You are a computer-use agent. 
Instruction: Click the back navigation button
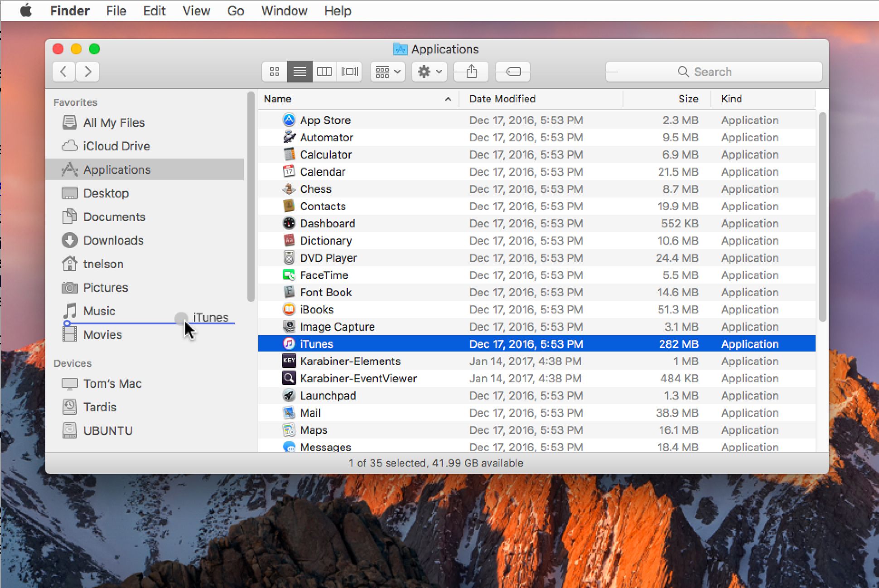click(x=64, y=72)
